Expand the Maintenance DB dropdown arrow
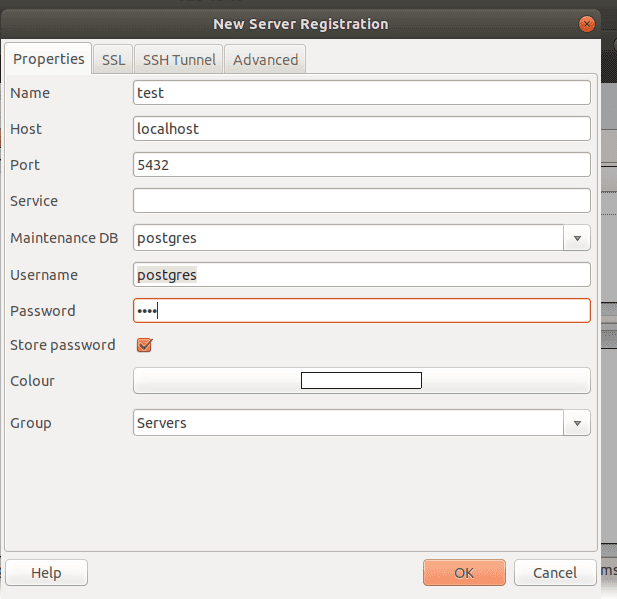The height and width of the screenshot is (599, 617). (577, 238)
